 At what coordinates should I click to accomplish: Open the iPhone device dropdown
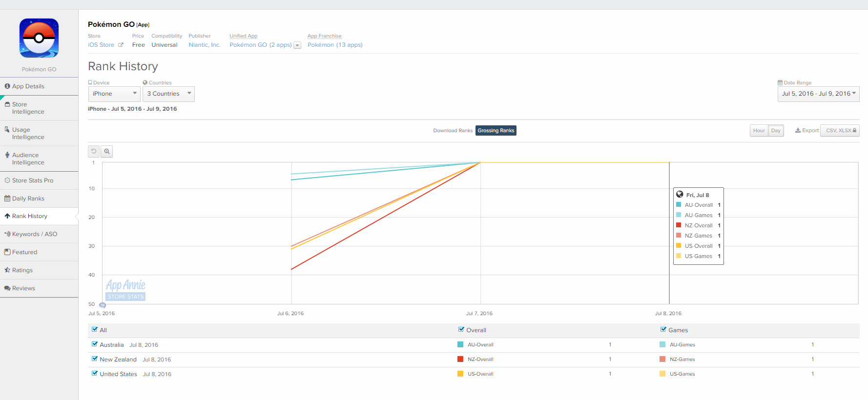pos(114,94)
